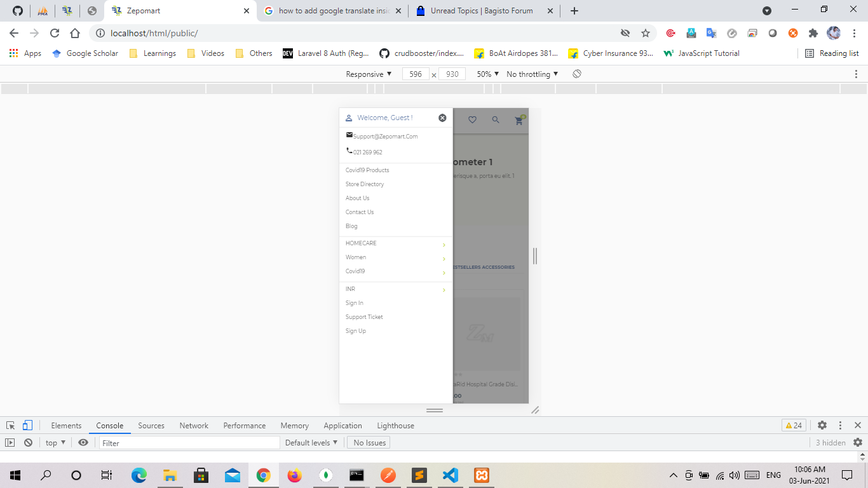Open the No throttling dropdown
This screenshot has width=868, height=488.
(532, 74)
